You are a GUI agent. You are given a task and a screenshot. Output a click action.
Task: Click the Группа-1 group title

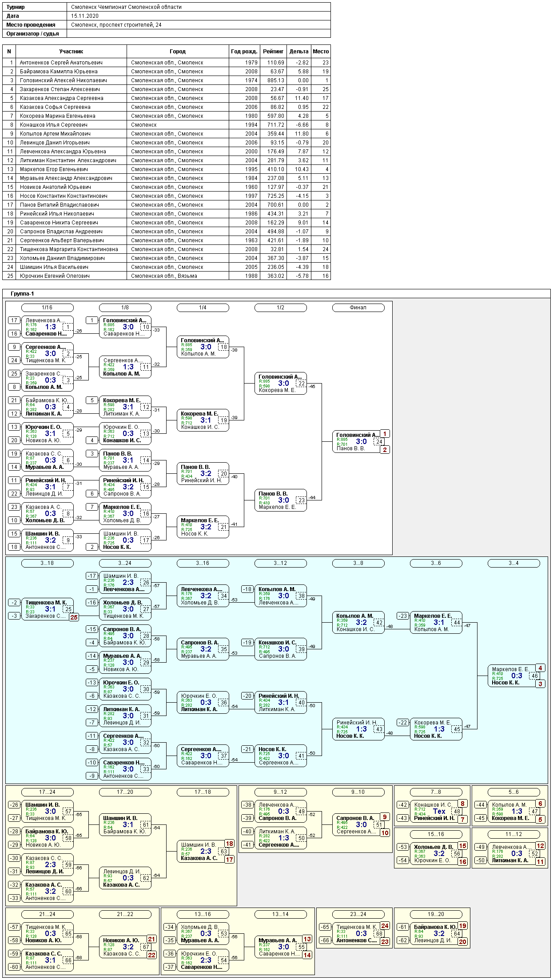(x=22, y=294)
